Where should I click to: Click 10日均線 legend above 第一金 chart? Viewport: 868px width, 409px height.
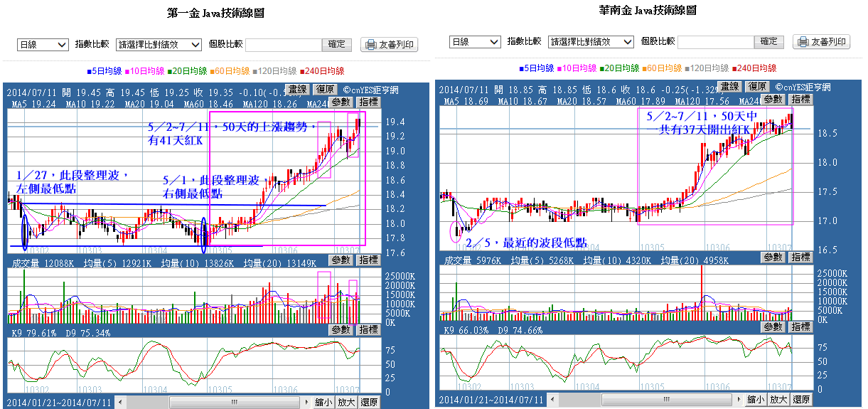[145, 71]
